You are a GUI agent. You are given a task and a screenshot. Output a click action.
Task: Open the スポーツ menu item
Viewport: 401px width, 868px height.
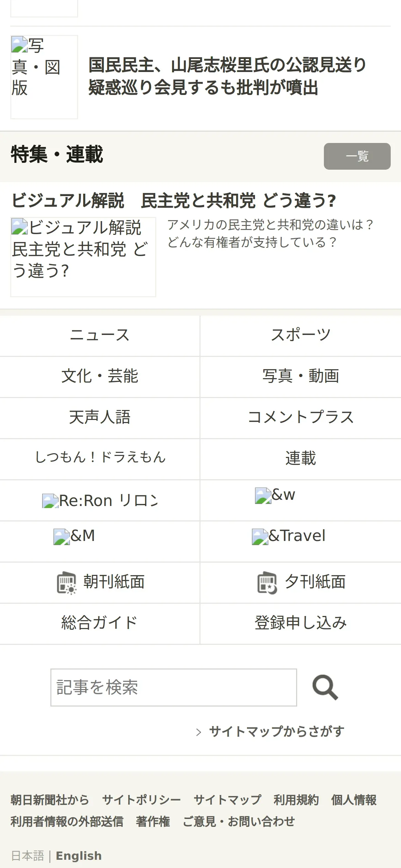(x=301, y=336)
